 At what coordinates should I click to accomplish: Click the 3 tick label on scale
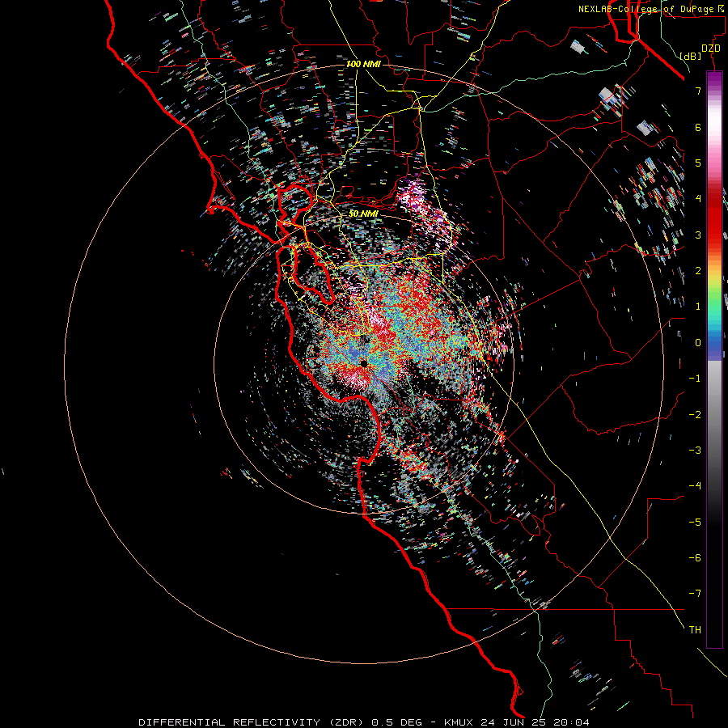(698, 235)
